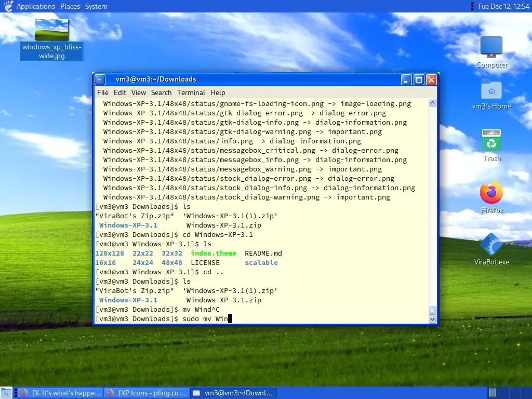Image resolution: width=532 pixels, height=399 pixels.
Task: Select the vm3's Home folder icon
Action: [491, 95]
